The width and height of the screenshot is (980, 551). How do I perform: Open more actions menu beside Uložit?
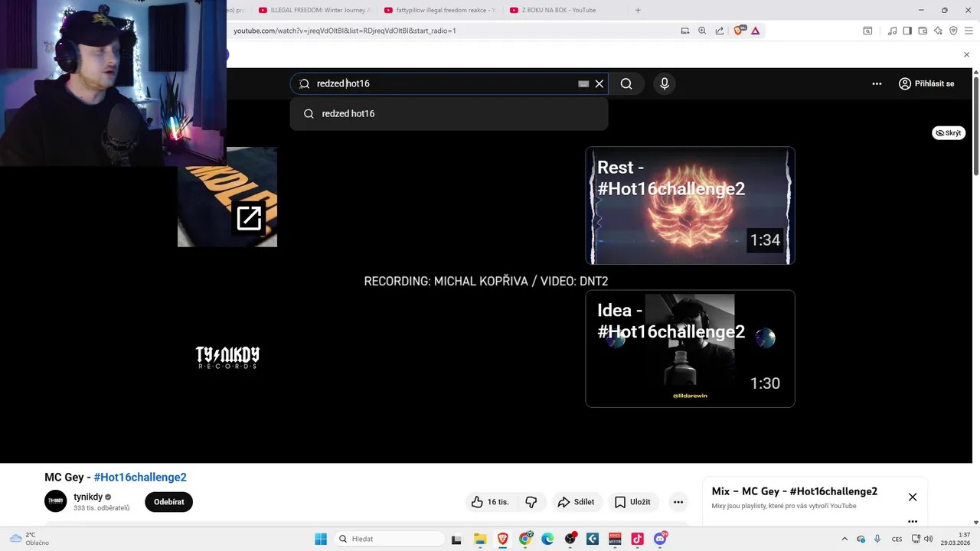[x=678, y=502]
